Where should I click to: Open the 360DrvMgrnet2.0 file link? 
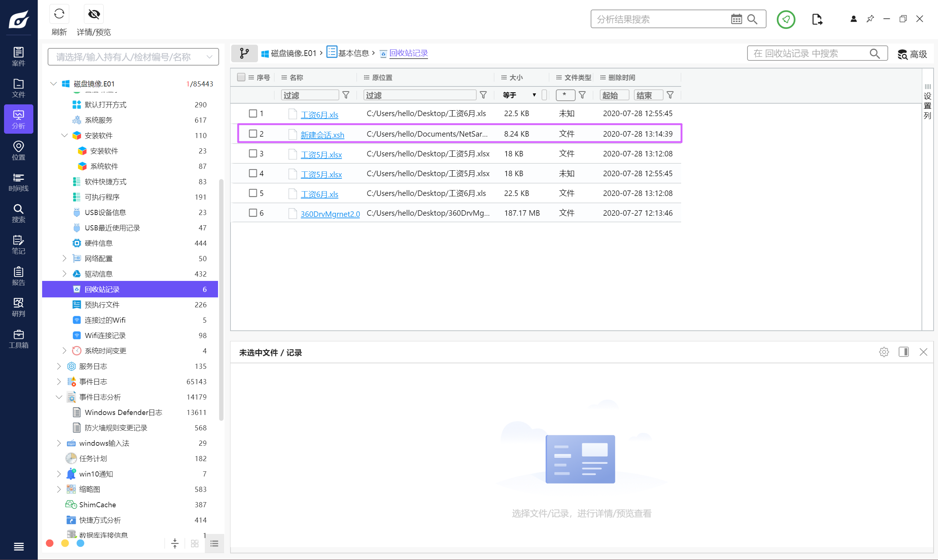pos(330,214)
